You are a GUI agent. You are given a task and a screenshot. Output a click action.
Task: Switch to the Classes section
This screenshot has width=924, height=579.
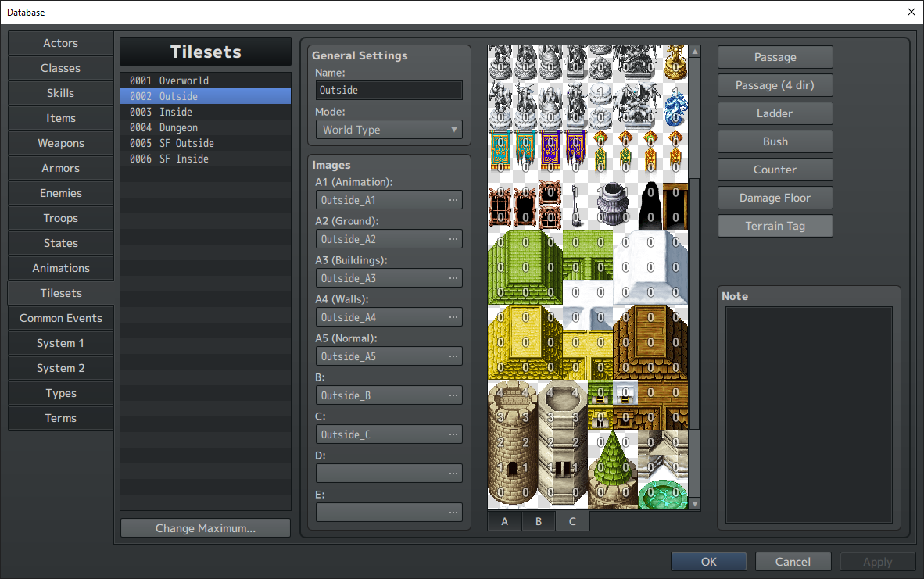[x=61, y=68]
